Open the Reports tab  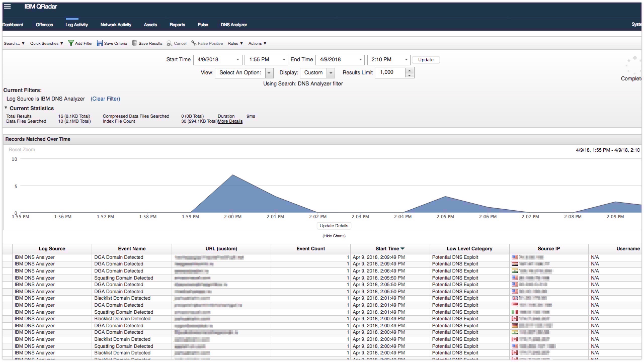(x=177, y=25)
